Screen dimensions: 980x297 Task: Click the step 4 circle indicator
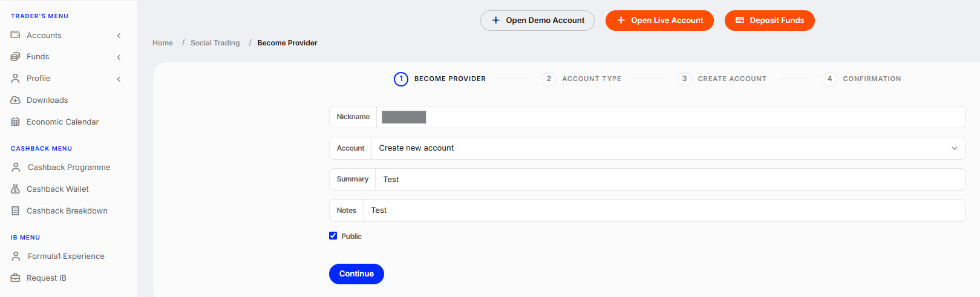tap(829, 79)
